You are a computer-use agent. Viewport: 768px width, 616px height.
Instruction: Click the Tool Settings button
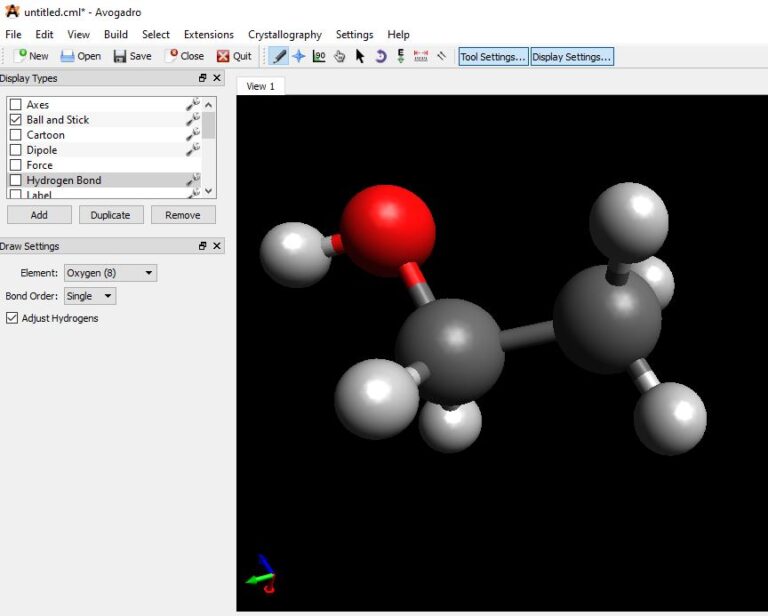(x=493, y=57)
